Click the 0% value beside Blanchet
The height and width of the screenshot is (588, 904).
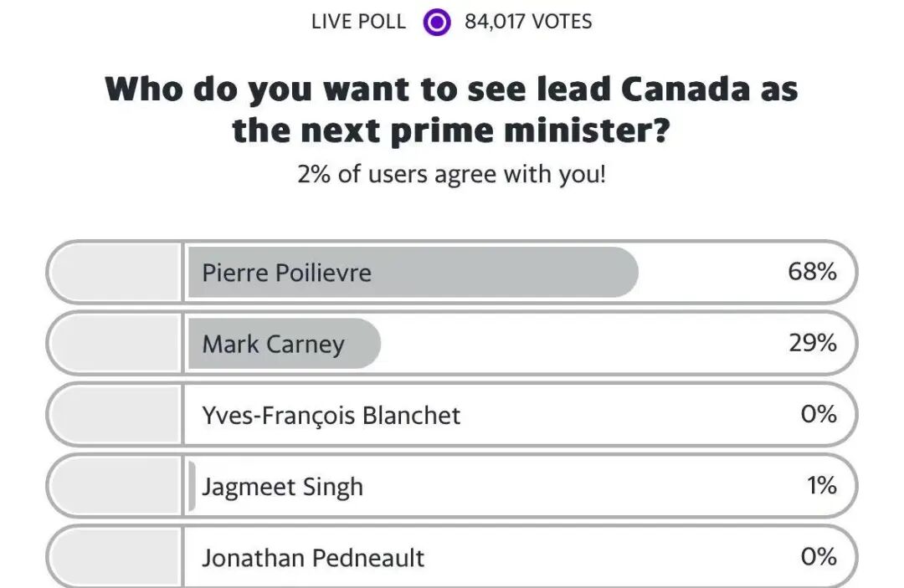(x=818, y=414)
